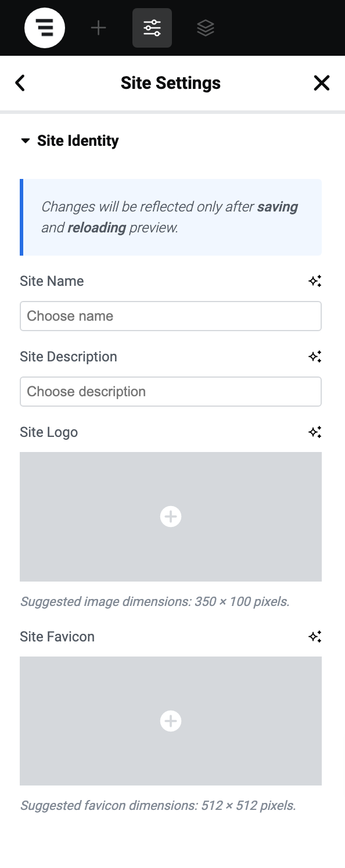Generate Site Description with AI sparkle icon

315,357
